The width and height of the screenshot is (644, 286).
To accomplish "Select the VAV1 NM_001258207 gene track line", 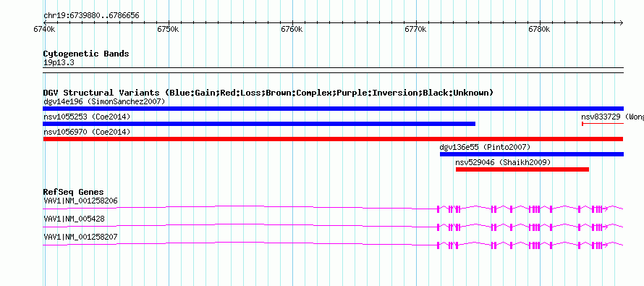I will tap(333, 245).
